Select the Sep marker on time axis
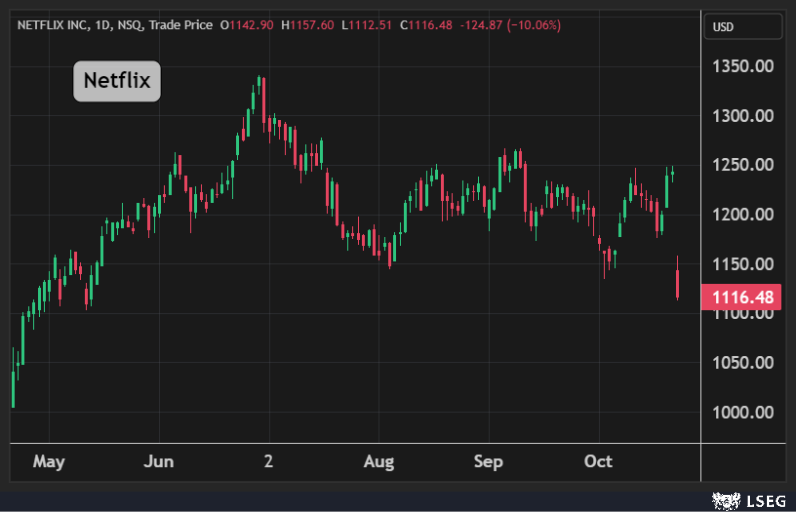The height and width of the screenshot is (512, 796). [x=488, y=462]
